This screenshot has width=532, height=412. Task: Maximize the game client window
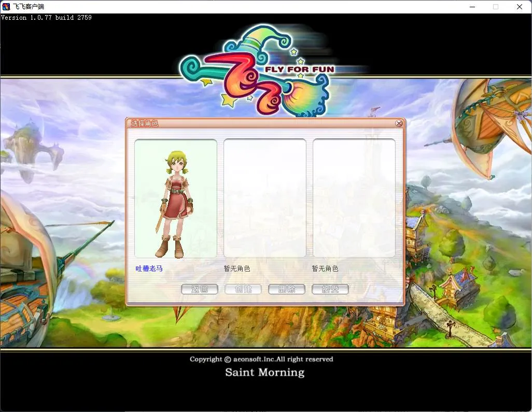point(496,7)
